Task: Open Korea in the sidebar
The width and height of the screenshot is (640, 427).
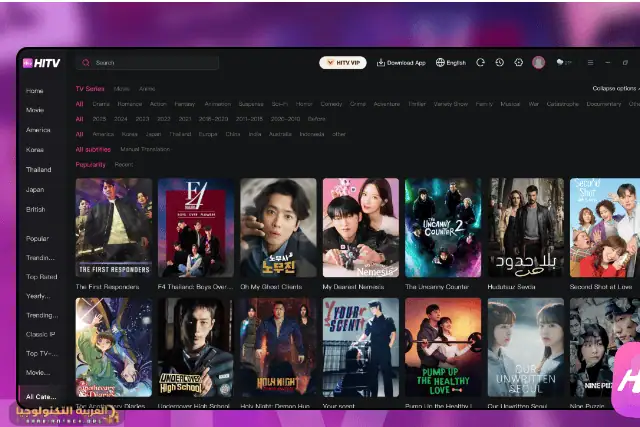Action: tap(35, 150)
